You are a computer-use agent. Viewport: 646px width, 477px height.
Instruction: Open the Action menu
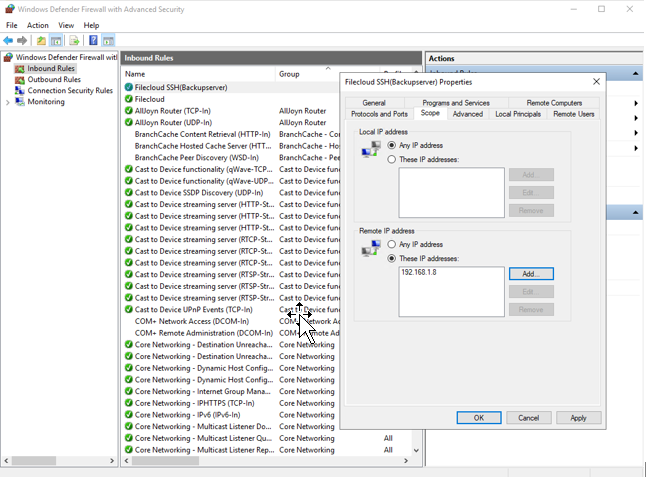pos(38,25)
